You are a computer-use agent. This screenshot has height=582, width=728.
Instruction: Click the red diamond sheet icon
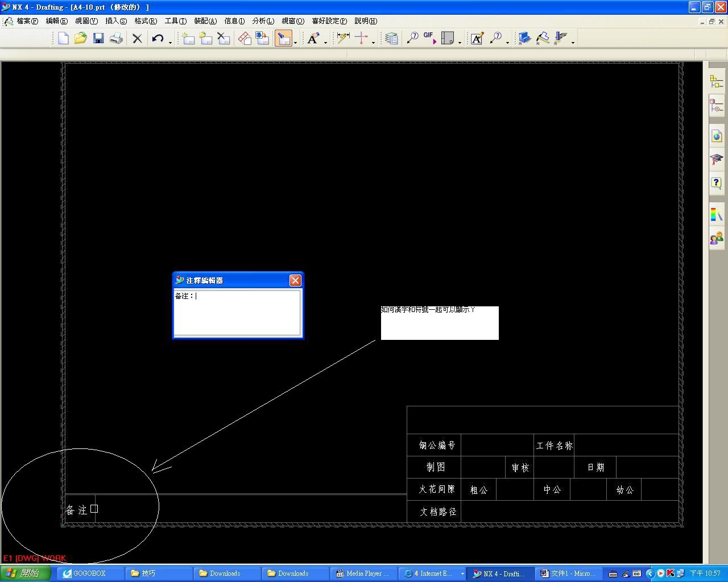[245, 38]
